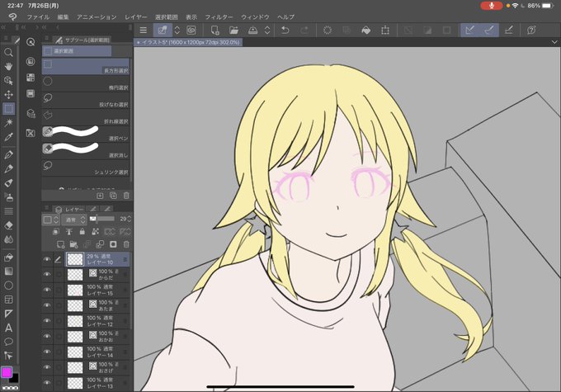Select the Pencil tool
The width and height of the screenshot is (561, 392).
click(x=8, y=168)
